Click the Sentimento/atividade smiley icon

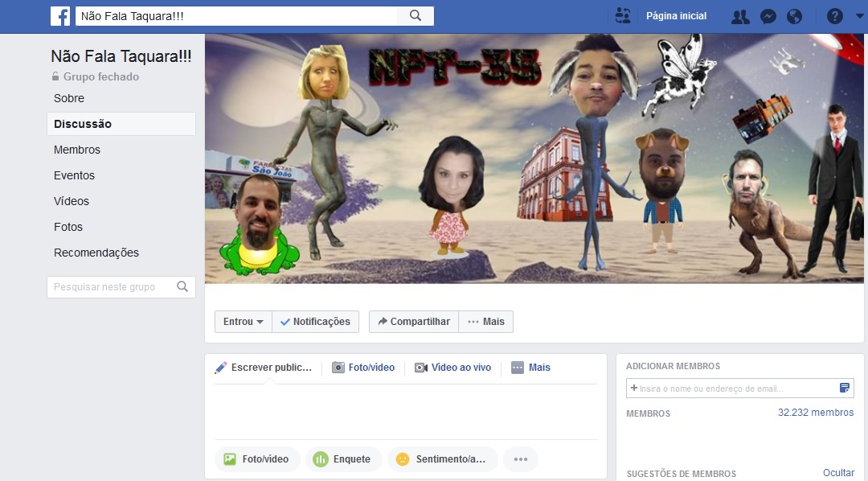tap(402, 458)
